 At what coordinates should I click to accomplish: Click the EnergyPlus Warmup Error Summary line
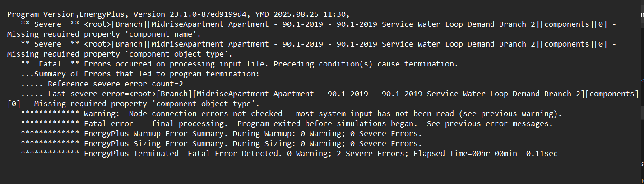(x=253, y=134)
